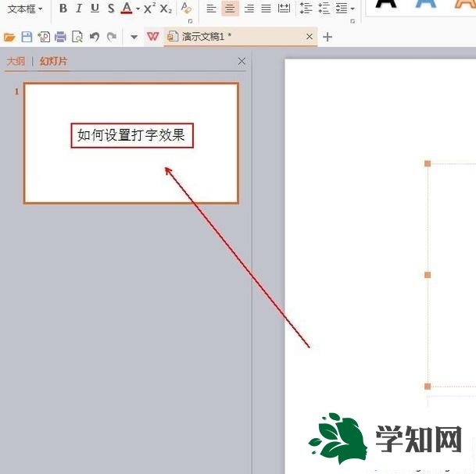This screenshot has width=476, height=474.
Task: Open the font settings dialog launcher
Action: point(191,21)
